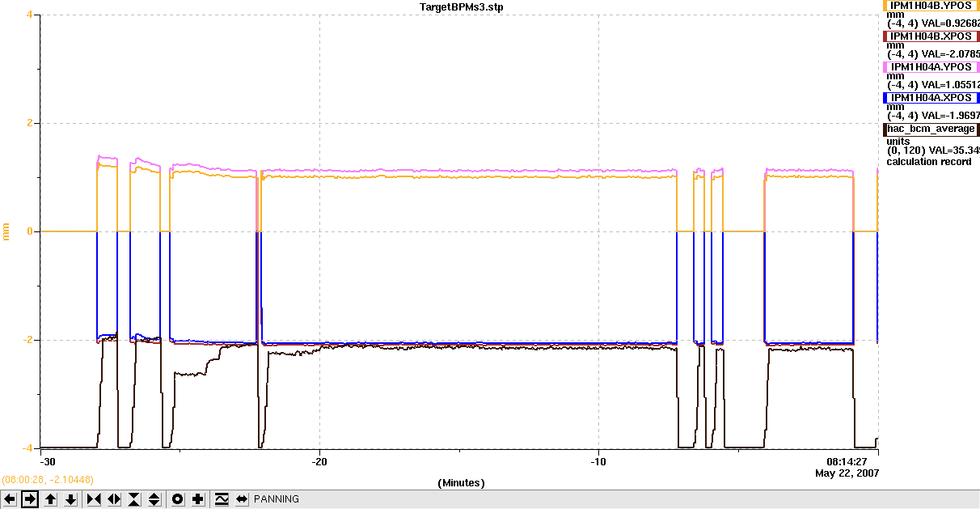Image resolution: width=980 pixels, height=509 pixels.
Task: Pan the plot up with up arrow
Action: [x=51, y=499]
